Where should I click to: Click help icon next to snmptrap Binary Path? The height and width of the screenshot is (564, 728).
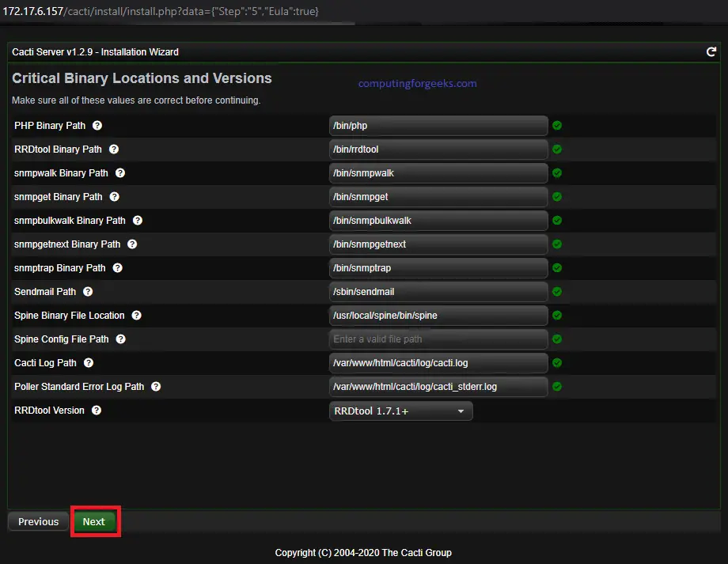tap(117, 268)
